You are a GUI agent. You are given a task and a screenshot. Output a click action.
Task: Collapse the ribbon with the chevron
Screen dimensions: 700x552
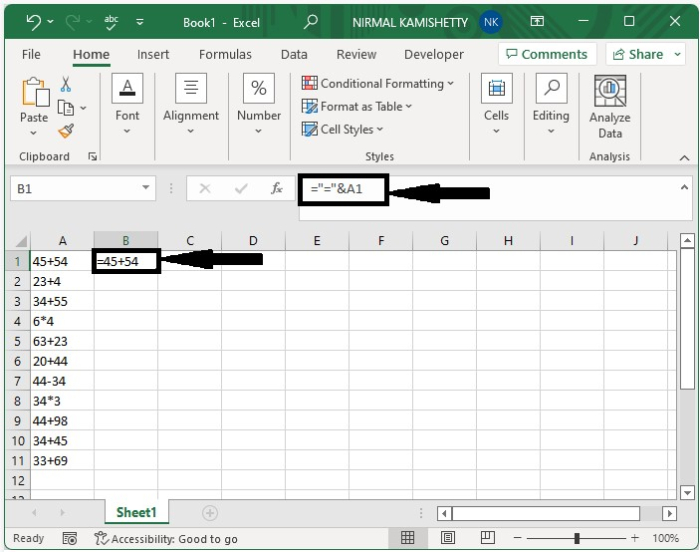(684, 158)
